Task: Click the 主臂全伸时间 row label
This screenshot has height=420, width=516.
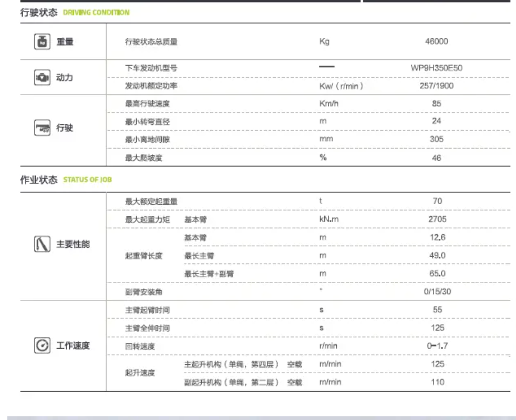Action: (148, 328)
